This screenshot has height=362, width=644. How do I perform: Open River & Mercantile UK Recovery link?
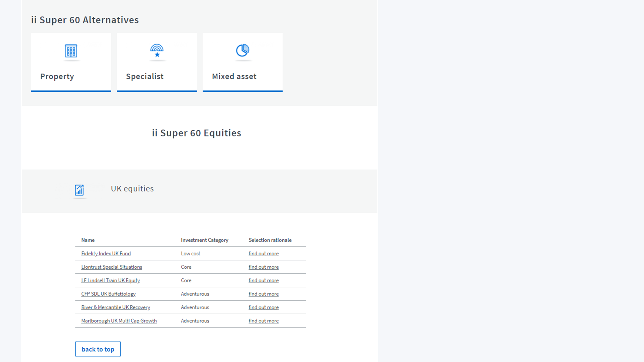click(x=116, y=307)
